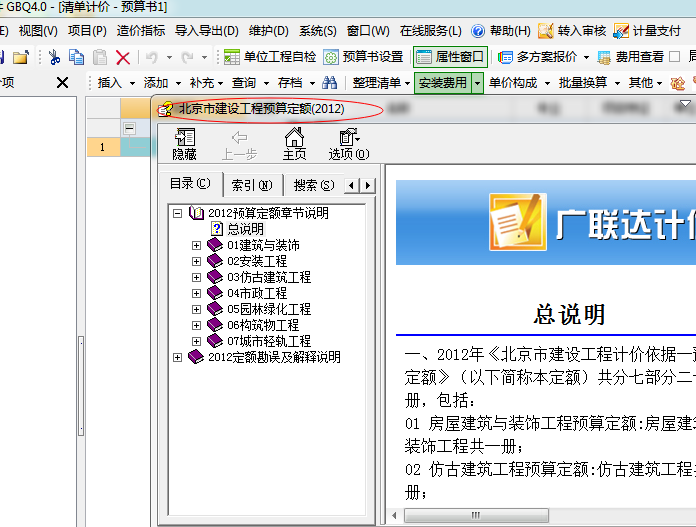Click the paste clipboard icon
696x527 pixels.
[x=100, y=57]
